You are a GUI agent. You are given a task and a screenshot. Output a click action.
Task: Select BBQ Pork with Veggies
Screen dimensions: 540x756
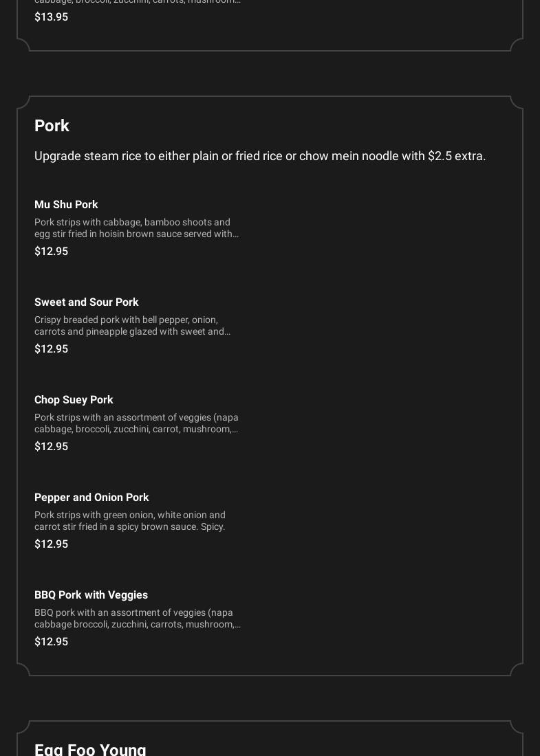pyautogui.click(x=91, y=595)
